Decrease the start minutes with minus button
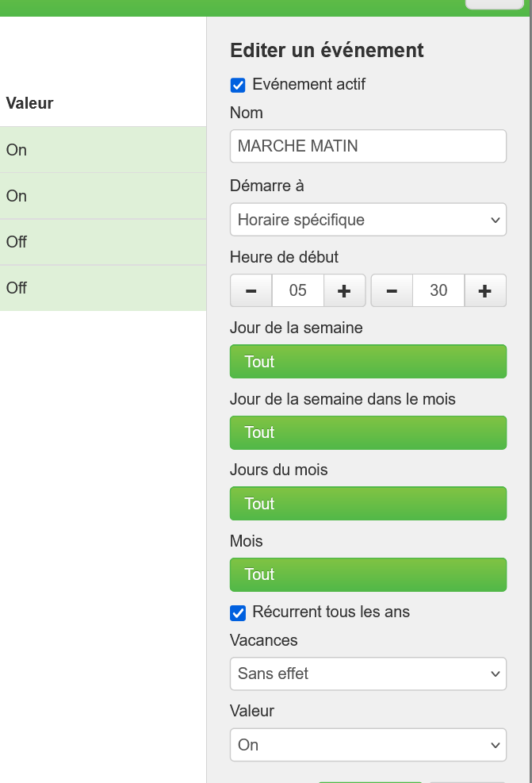This screenshot has width=532, height=783. [x=392, y=290]
